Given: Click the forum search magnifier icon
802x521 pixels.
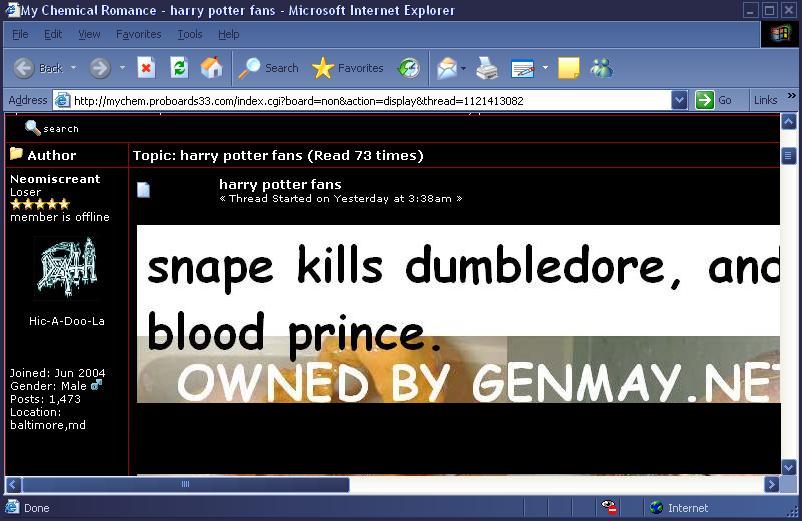Looking at the screenshot, I should 33,127.
